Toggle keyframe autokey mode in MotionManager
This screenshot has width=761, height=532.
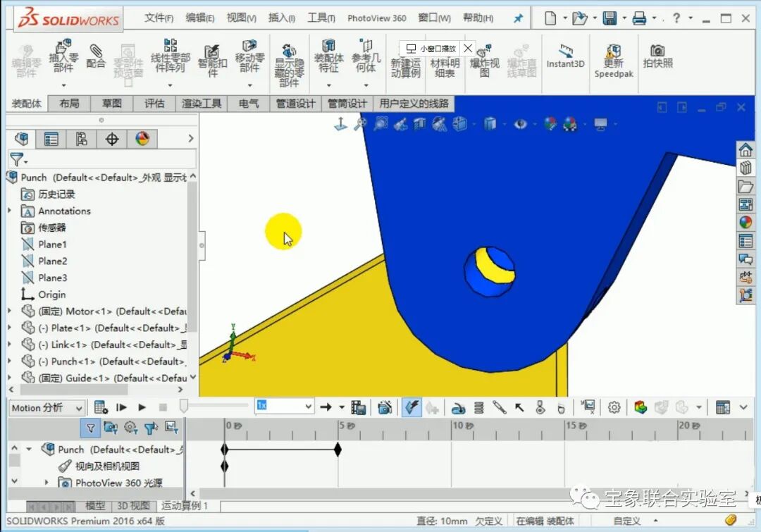(x=411, y=407)
